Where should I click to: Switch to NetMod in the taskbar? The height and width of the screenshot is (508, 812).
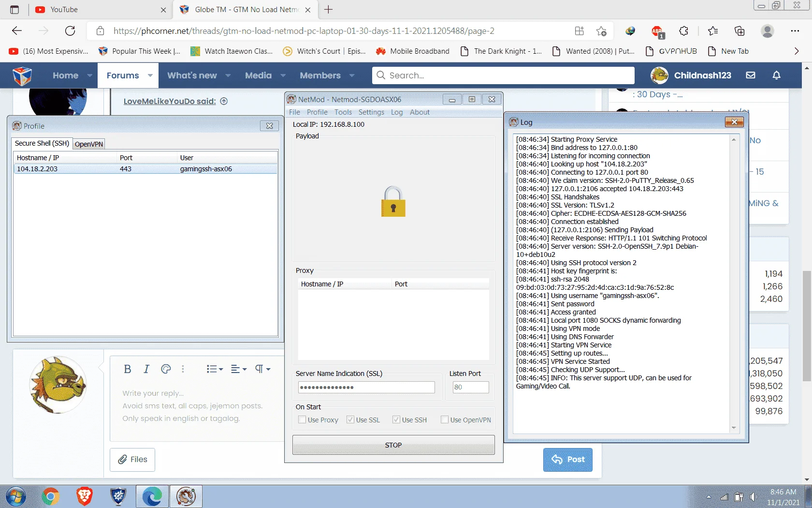(186, 497)
